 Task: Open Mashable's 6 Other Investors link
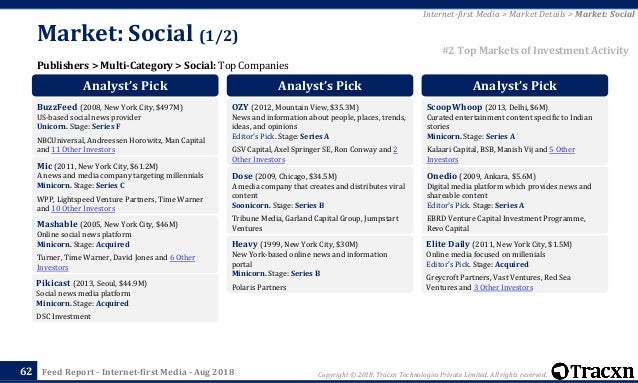(x=116, y=263)
